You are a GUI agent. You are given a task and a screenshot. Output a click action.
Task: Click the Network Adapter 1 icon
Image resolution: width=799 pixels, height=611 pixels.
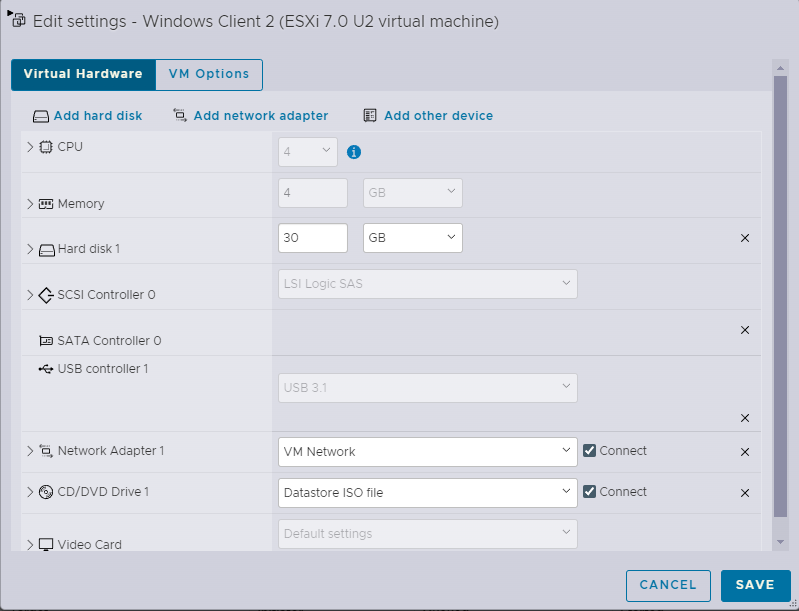point(46,451)
